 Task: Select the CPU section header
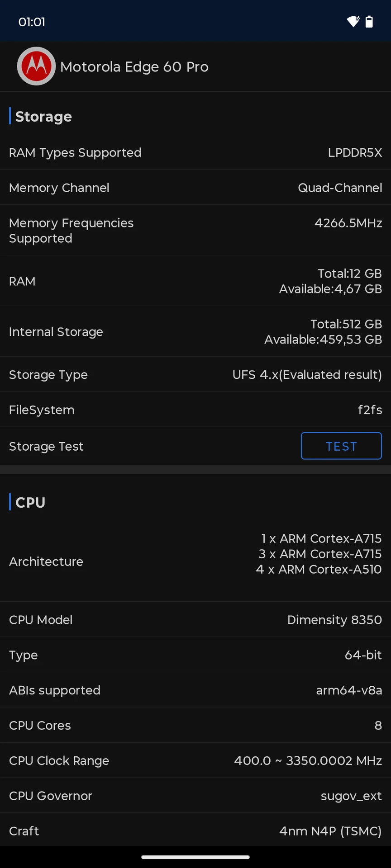point(30,502)
